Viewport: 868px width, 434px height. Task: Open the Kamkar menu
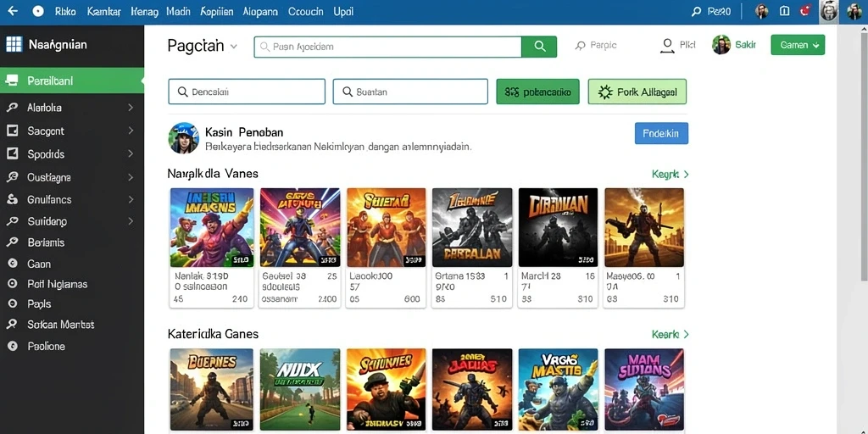[104, 12]
